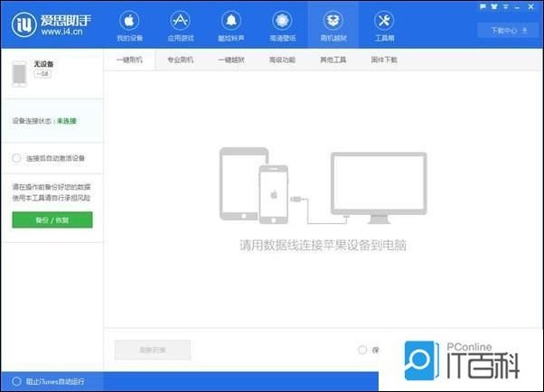This screenshot has height=392, width=544.
Task: Open the feedback chat bubble icon
Action: (483, 6)
